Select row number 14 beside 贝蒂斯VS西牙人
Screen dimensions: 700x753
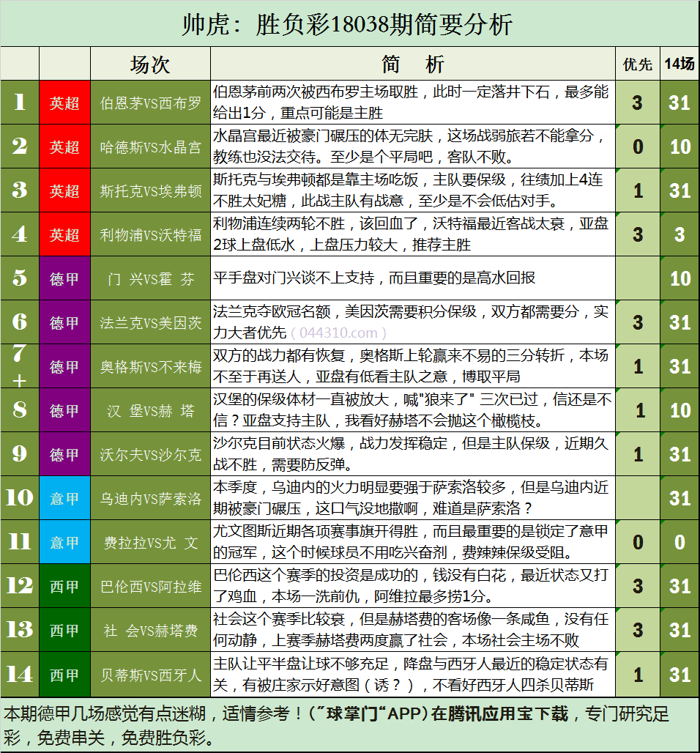20,675
